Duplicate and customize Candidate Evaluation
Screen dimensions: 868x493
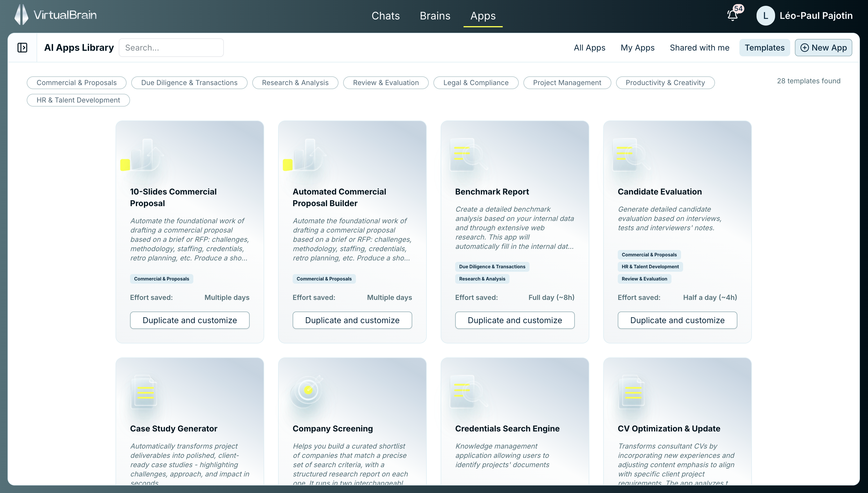click(x=677, y=320)
